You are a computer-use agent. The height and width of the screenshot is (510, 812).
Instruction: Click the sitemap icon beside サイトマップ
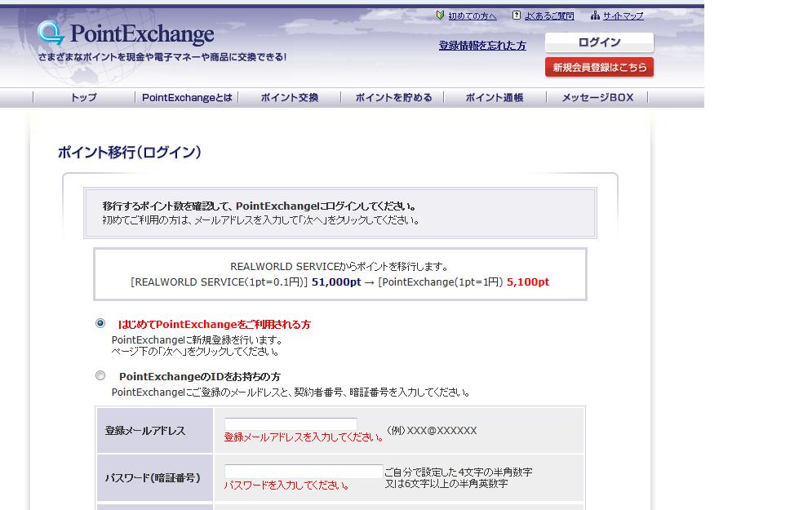point(595,16)
